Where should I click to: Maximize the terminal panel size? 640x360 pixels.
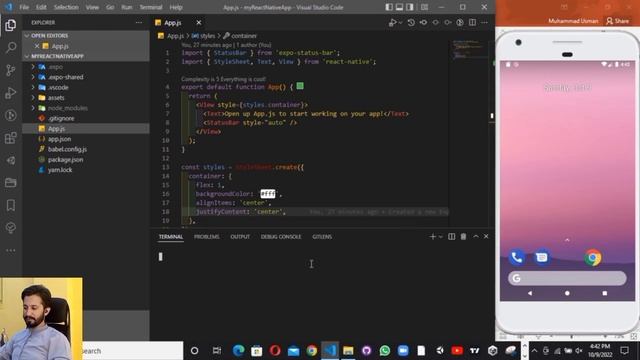pyautogui.click(x=476, y=236)
